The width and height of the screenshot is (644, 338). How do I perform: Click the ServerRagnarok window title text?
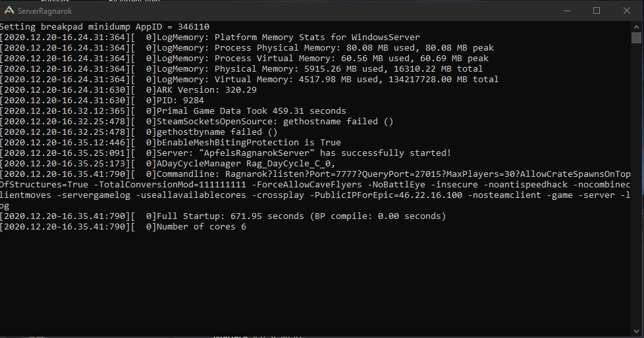[45, 11]
